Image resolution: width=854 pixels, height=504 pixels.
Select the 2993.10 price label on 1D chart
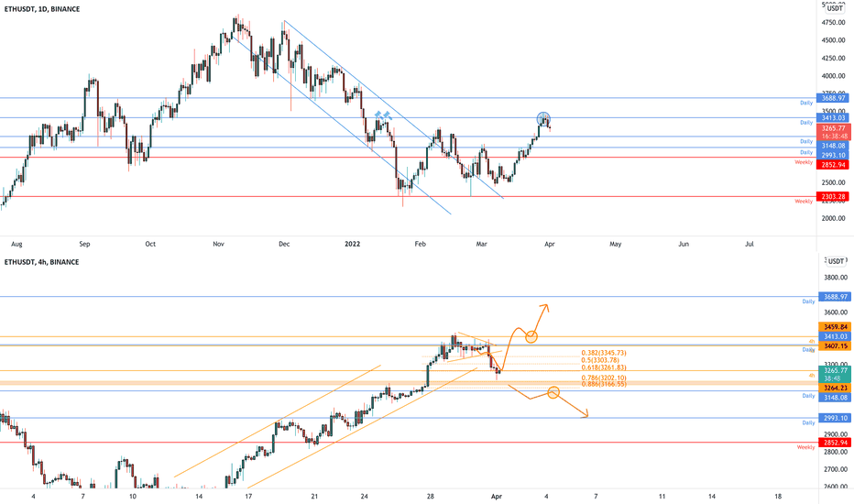click(x=832, y=155)
